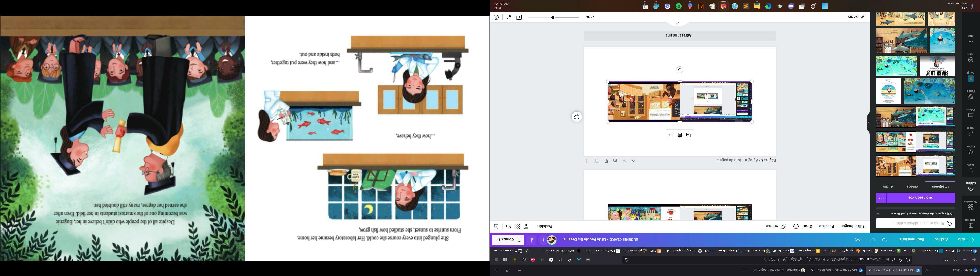The image size is (980, 276).
Task: Open the Videos sidebar icon
Action: (x=971, y=113)
